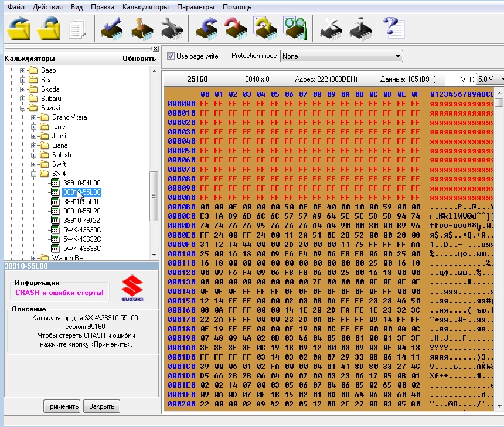Click the open file folder icon
The image size is (504, 427).
(18, 29)
